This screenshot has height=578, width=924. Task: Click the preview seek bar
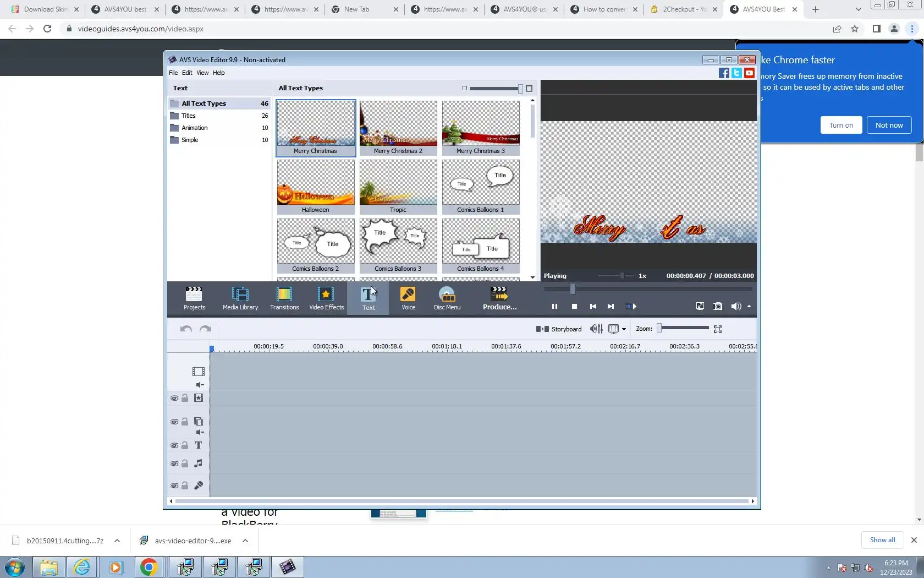[x=648, y=288]
